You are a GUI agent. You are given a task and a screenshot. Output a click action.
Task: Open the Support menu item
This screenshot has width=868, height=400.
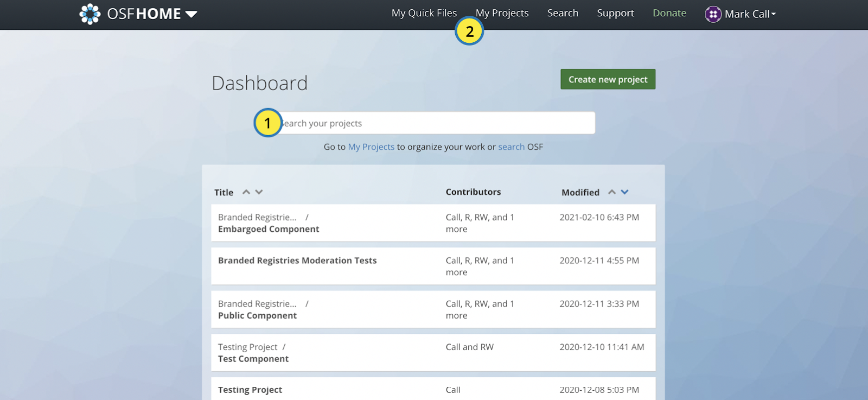coord(615,13)
